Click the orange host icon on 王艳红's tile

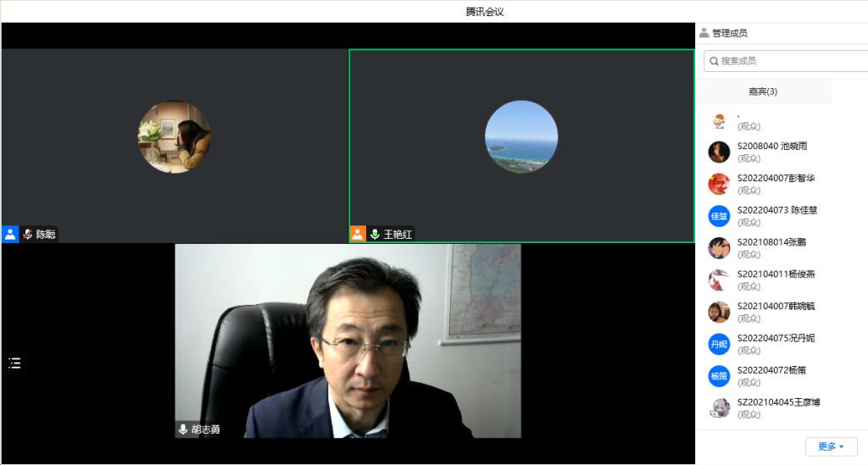coord(358,235)
